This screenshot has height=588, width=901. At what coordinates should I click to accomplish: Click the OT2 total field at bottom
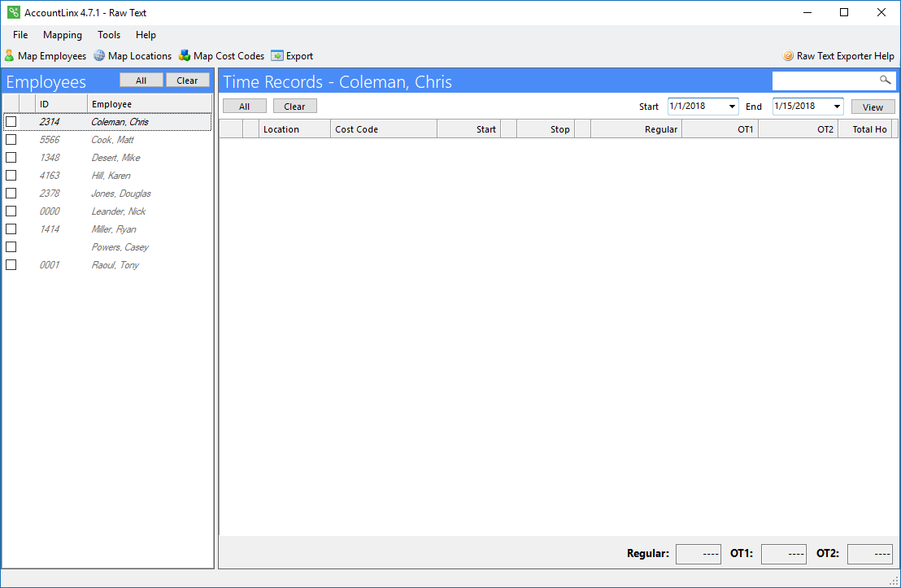[x=870, y=554]
